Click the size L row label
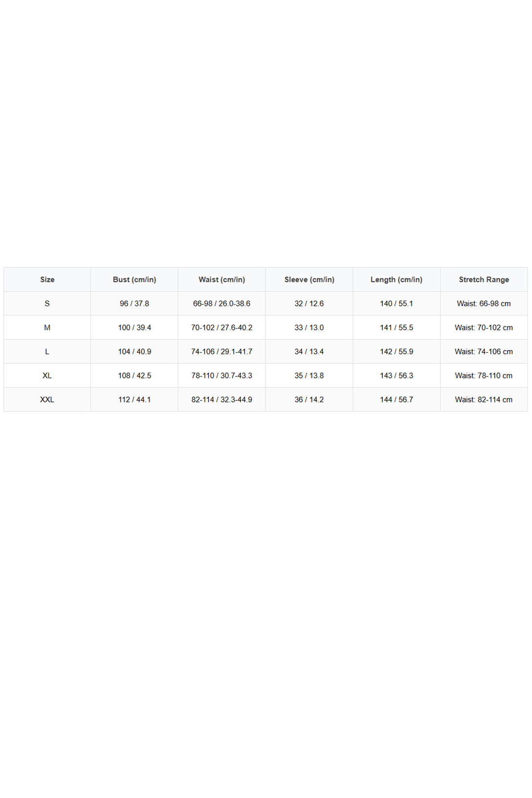Viewport: 532px width, 798px height. pyautogui.click(x=47, y=352)
